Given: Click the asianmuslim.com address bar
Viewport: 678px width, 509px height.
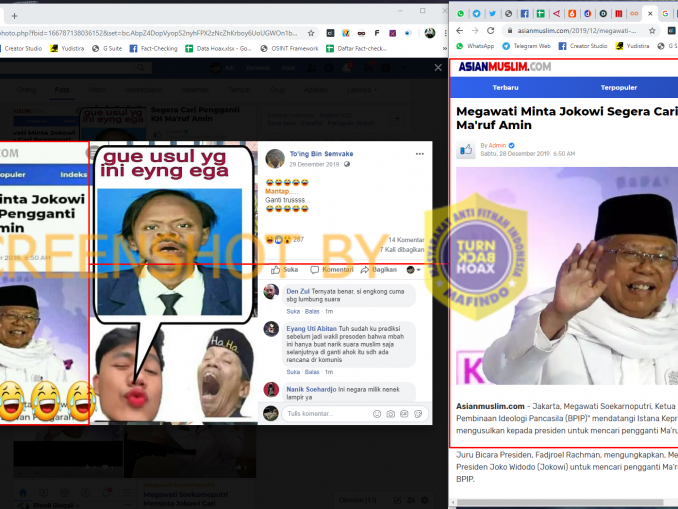Looking at the screenshot, I should click(576, 31).
